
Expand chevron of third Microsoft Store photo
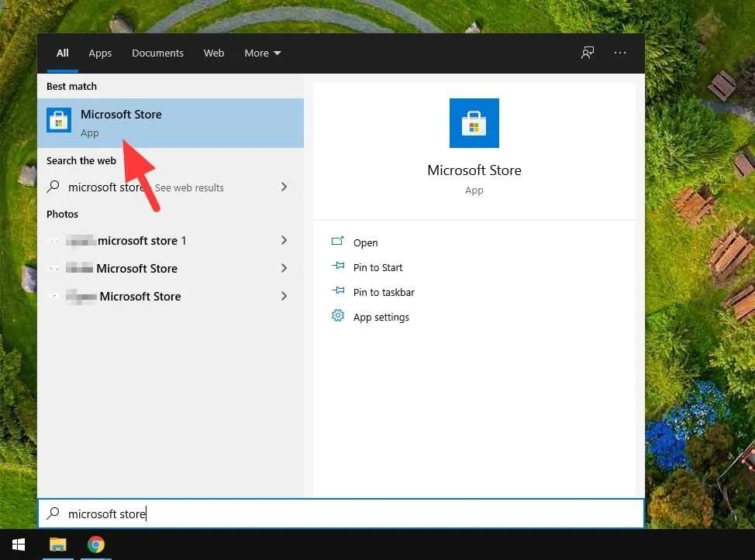[284, 296]
